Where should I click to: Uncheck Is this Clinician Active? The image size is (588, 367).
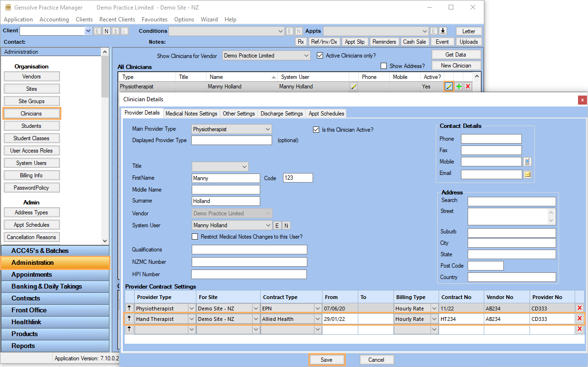316,129
